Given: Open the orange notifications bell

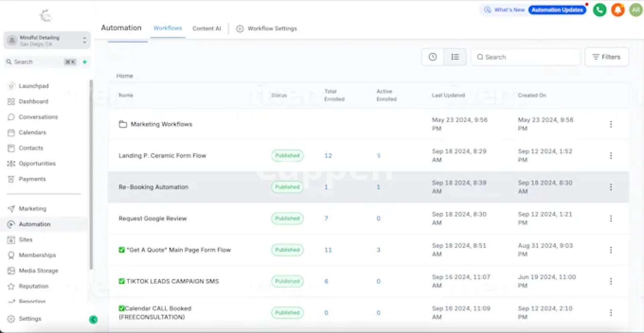Looking at the screenshot, I should click(618, 10).
